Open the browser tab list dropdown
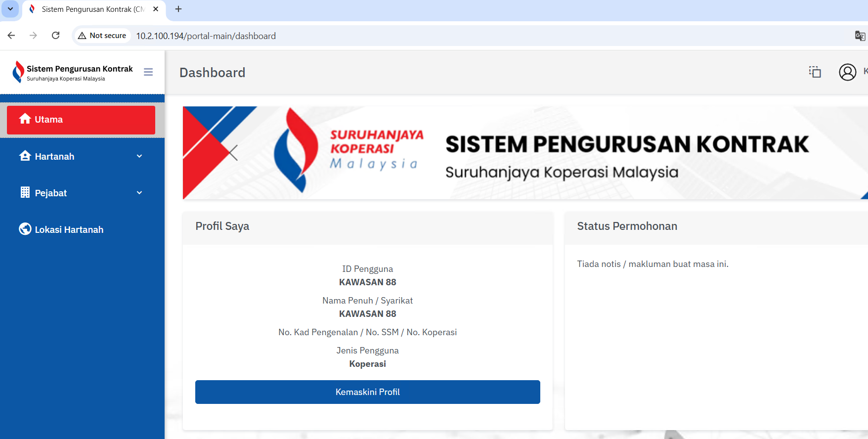Screen dimensions: 868x439 point(10,9)
